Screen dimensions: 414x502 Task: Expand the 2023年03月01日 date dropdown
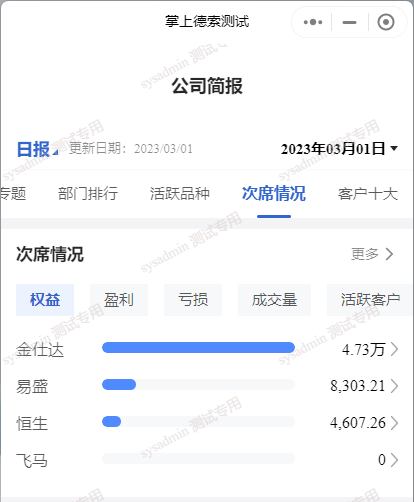coord(339,149)
